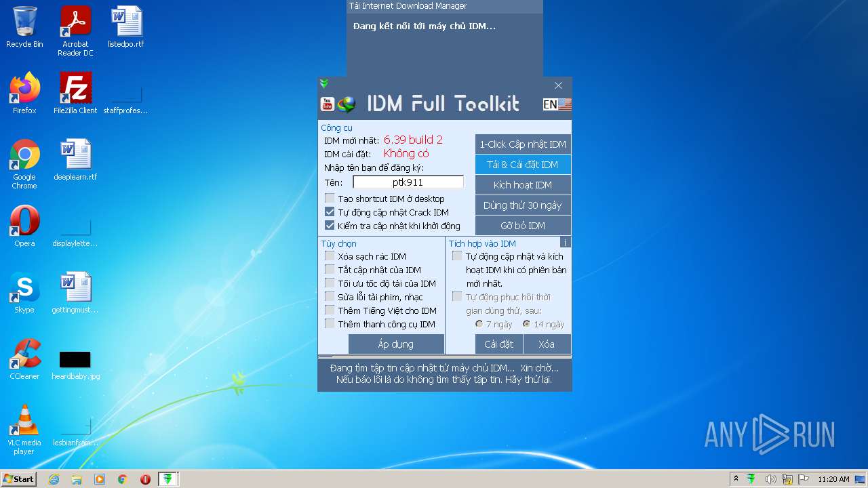Viewport: 868px width, 488px height.
Task: Launch FileZilla Client shortcut
Action: click(75, 94)
